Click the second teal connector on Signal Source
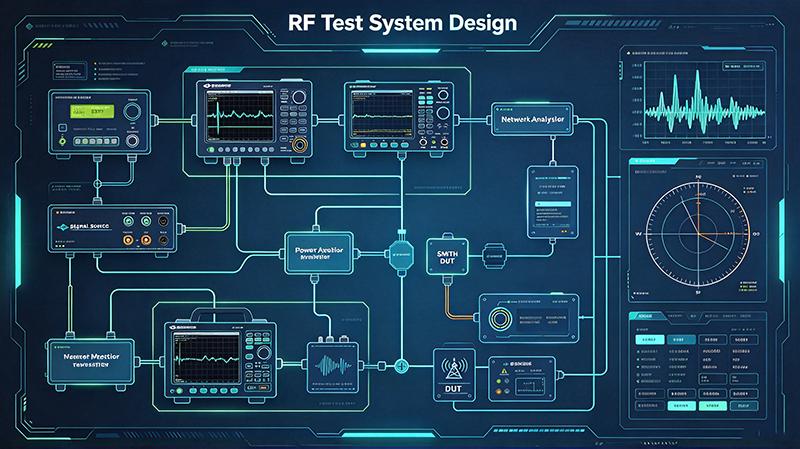Screen dimensions: 800x449 (x=146, y=221)
